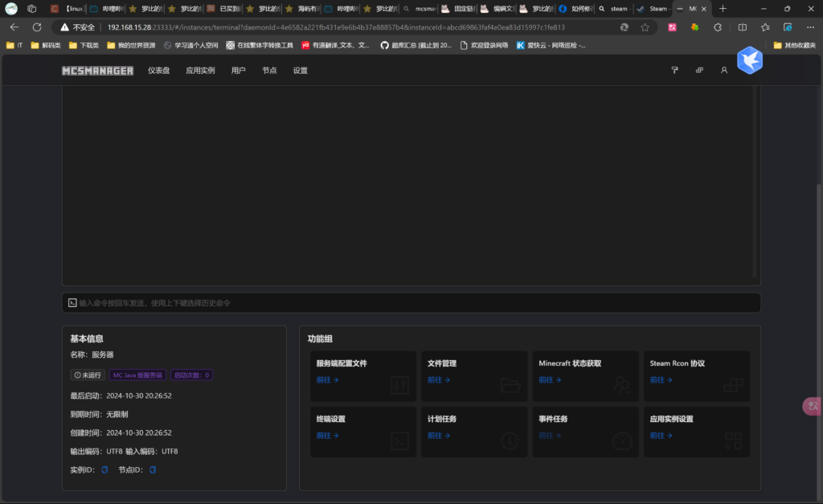Open the 其他收藏夹 bookmarks folder

coord(794,45)
